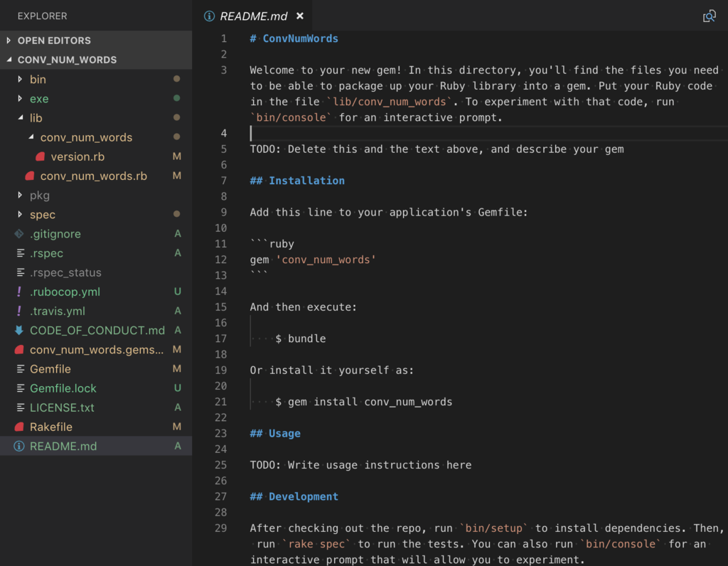Click the '## Development' heading
The image size is (728, 566).
[294, 496]
